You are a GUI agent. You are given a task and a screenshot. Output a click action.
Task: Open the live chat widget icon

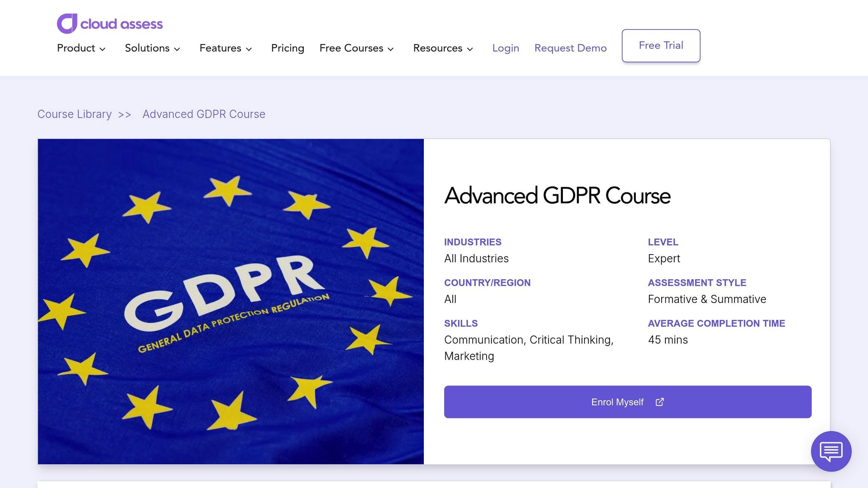[831, 451]
